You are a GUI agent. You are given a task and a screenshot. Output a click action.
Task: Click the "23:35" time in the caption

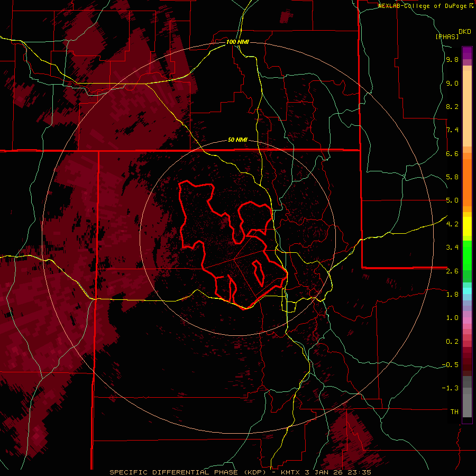click(x=359, y=472)
